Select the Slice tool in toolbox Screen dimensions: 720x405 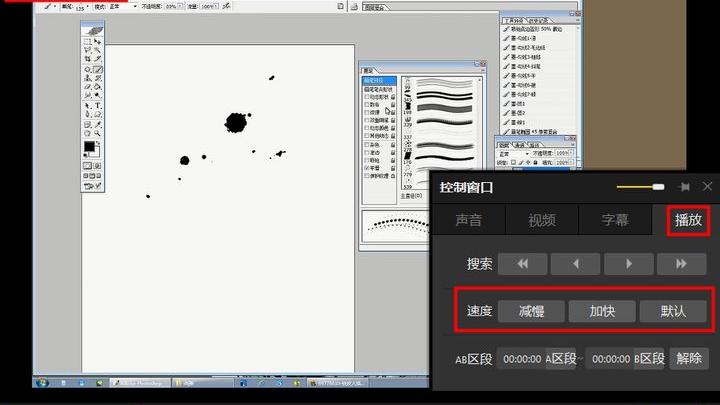(97, 59)
